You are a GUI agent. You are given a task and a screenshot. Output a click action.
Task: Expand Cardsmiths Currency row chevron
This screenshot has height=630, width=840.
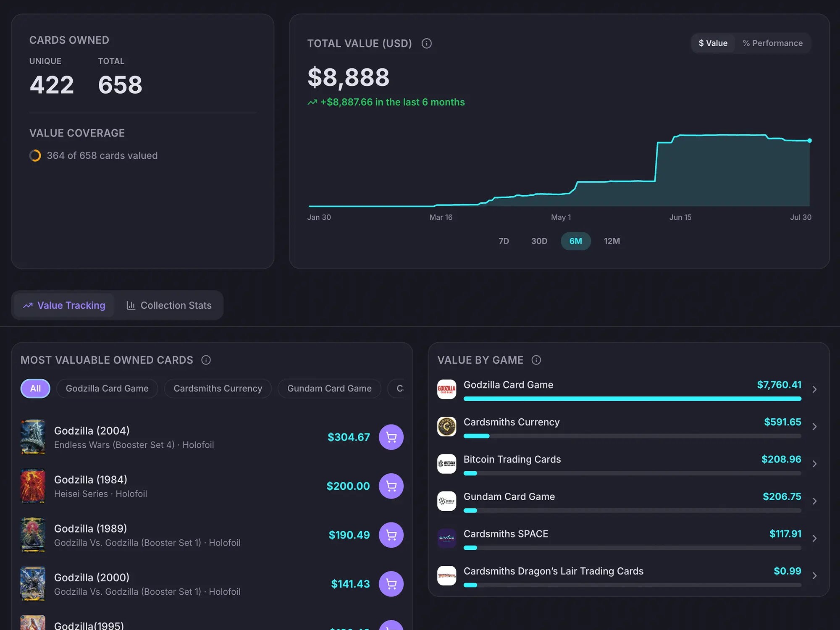(x=814, y=427)
